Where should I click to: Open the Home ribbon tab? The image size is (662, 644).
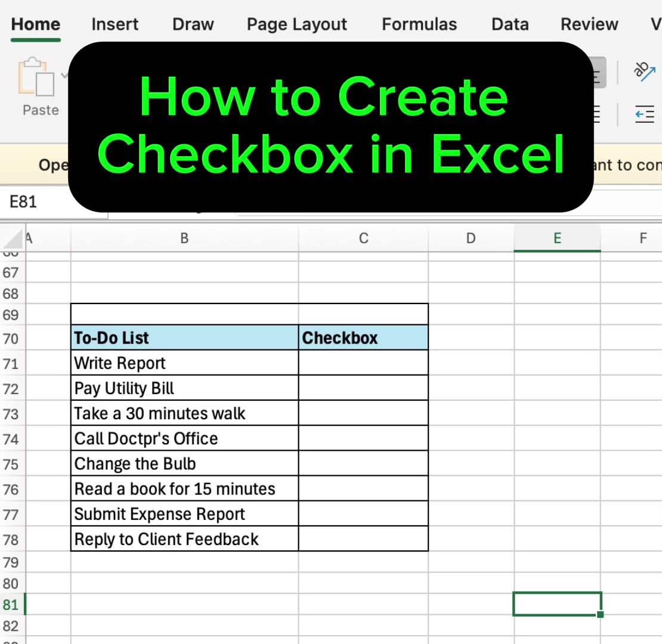point(35,24)
